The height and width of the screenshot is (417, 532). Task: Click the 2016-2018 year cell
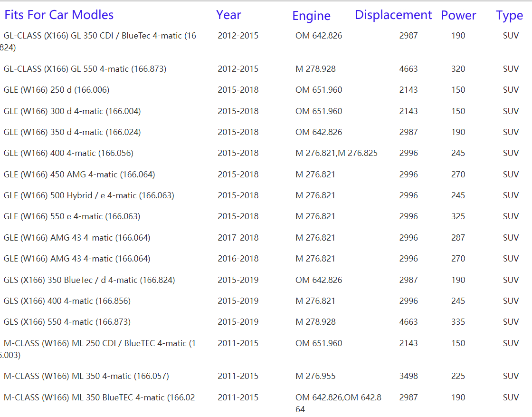[238, 259]
